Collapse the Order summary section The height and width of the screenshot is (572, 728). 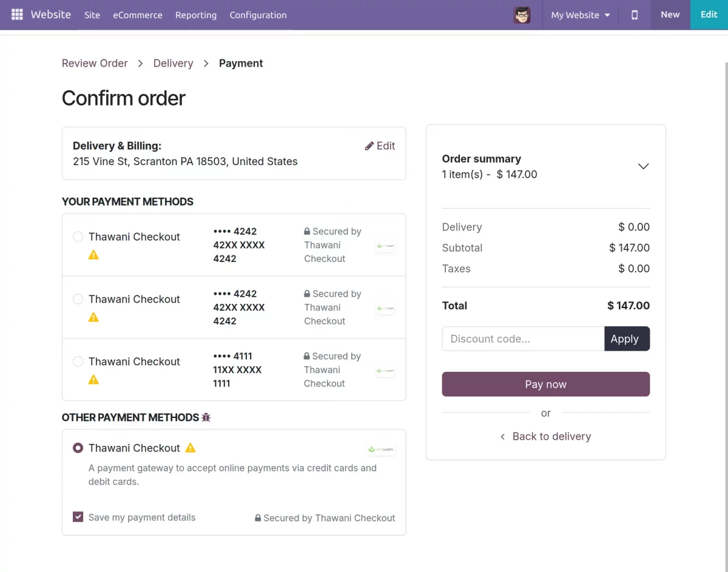[x=643, y=166]
